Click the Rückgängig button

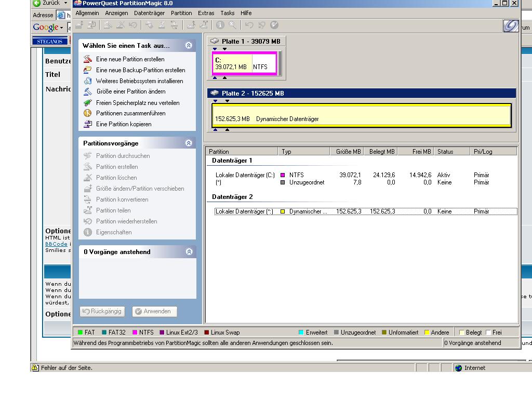[102, 311]
